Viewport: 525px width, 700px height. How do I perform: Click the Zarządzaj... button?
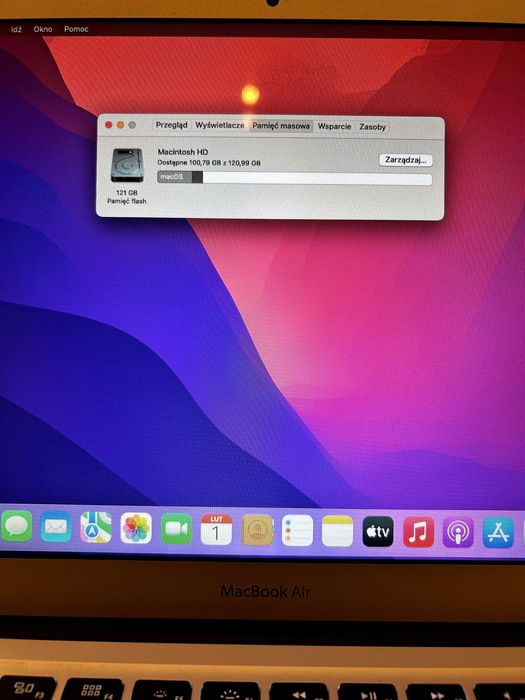coord(406,160)
